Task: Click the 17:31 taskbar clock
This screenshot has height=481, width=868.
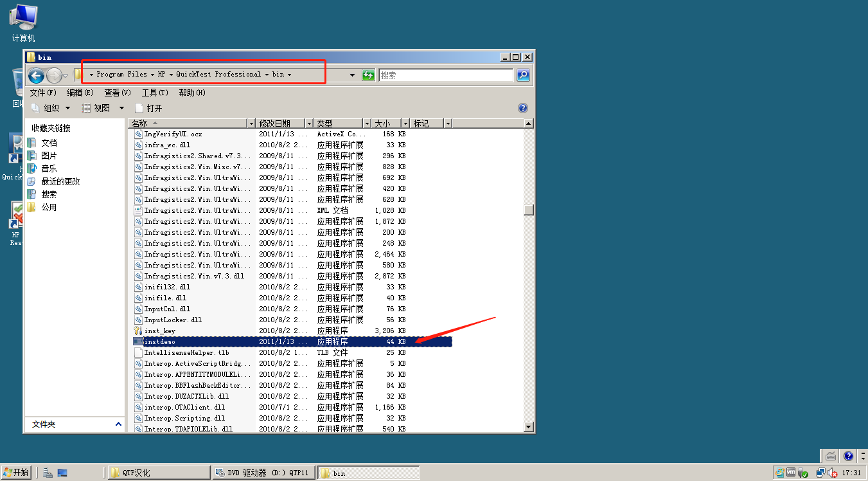Action: point(851,473)
